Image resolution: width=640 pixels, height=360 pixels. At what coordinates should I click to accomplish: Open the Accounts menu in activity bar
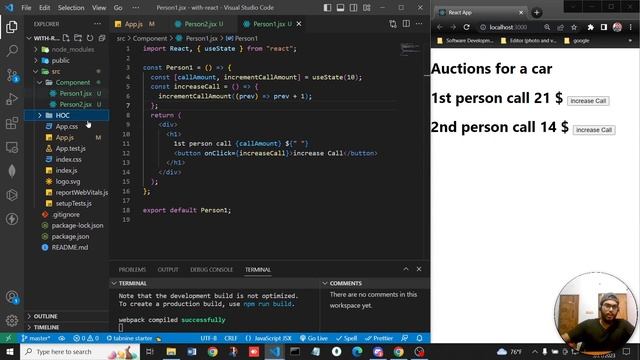point(12,297)
